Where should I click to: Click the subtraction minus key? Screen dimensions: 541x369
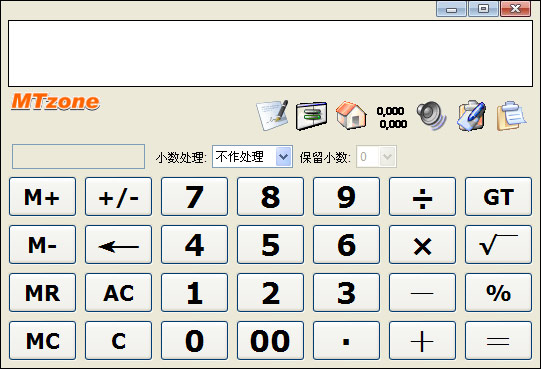422,293
